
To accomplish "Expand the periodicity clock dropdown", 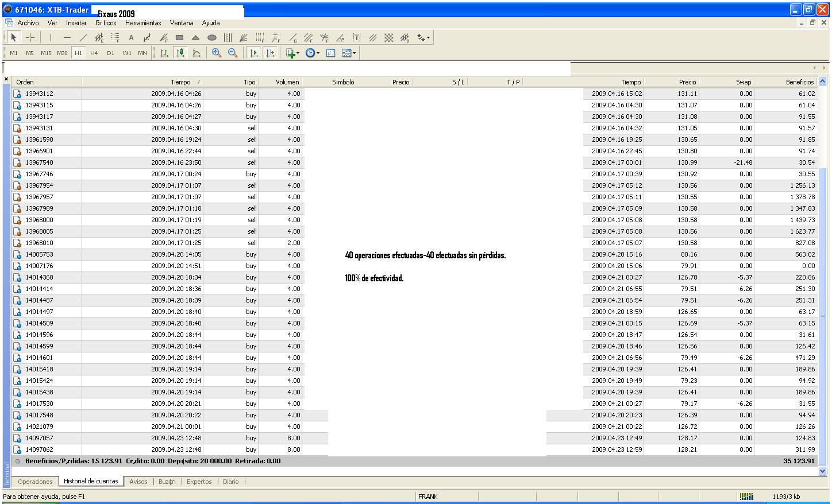I will 318,53.
